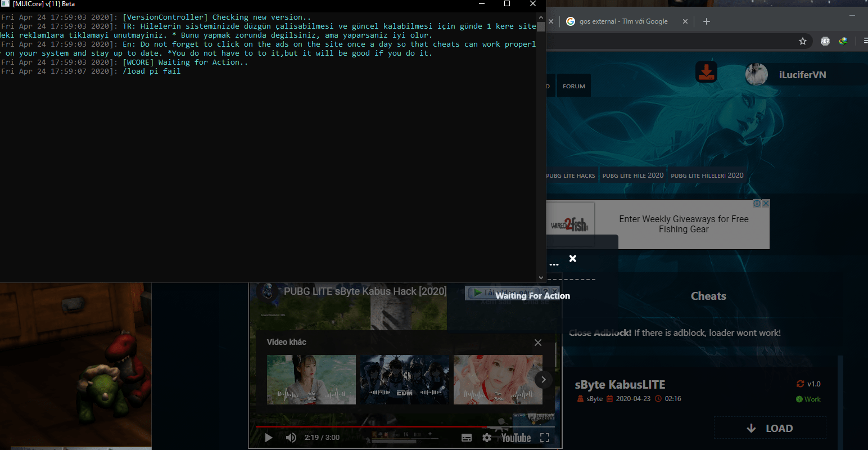Close the wired2fish ad banner
Screen dimensions: 868x450
(x=765, y=204)
